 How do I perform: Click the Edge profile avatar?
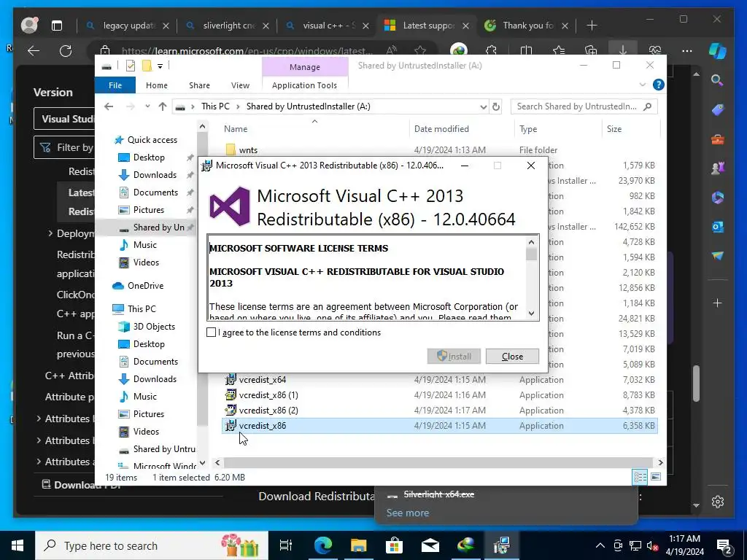point(29,26)
